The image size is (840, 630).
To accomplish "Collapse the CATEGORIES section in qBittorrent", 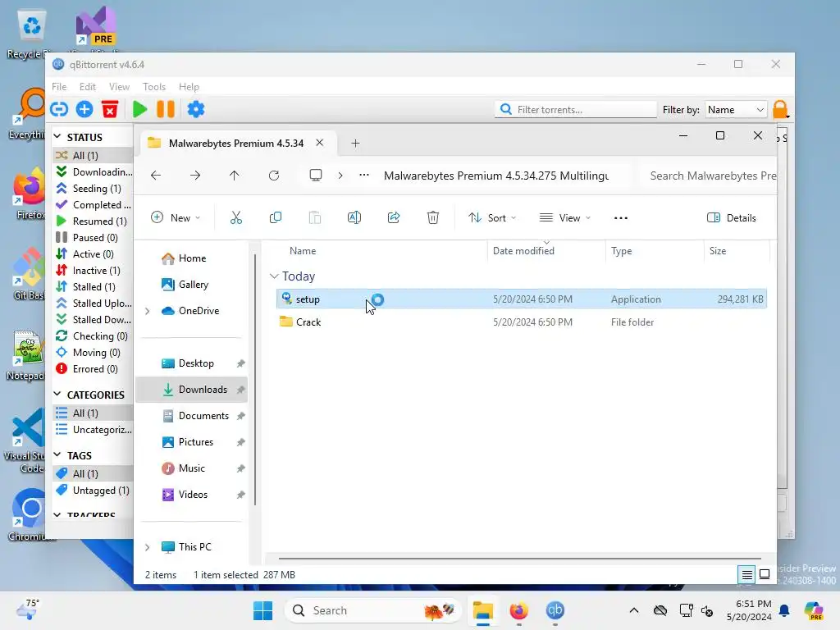I will coord(57,395).
